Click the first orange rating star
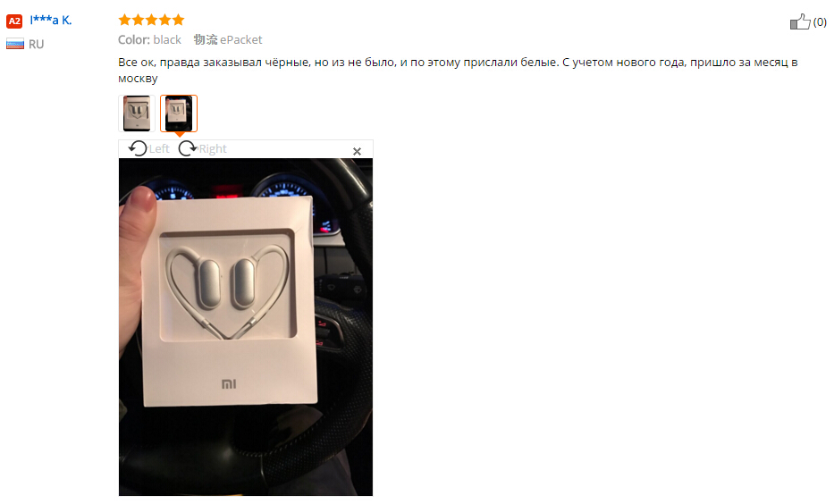This screenshot has height=504, width=834. [124, 21]
